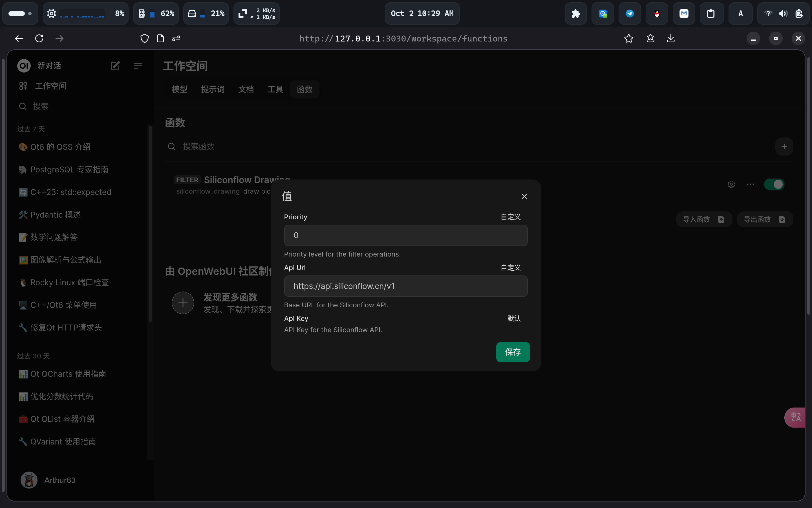
Task: Click the 保存 button
Action: point(513,352)
